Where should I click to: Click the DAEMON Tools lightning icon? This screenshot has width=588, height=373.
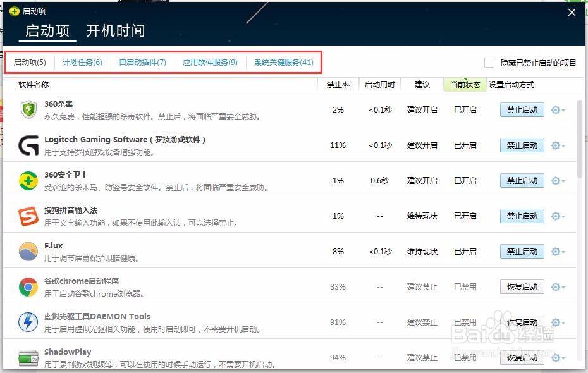[28, 322]
